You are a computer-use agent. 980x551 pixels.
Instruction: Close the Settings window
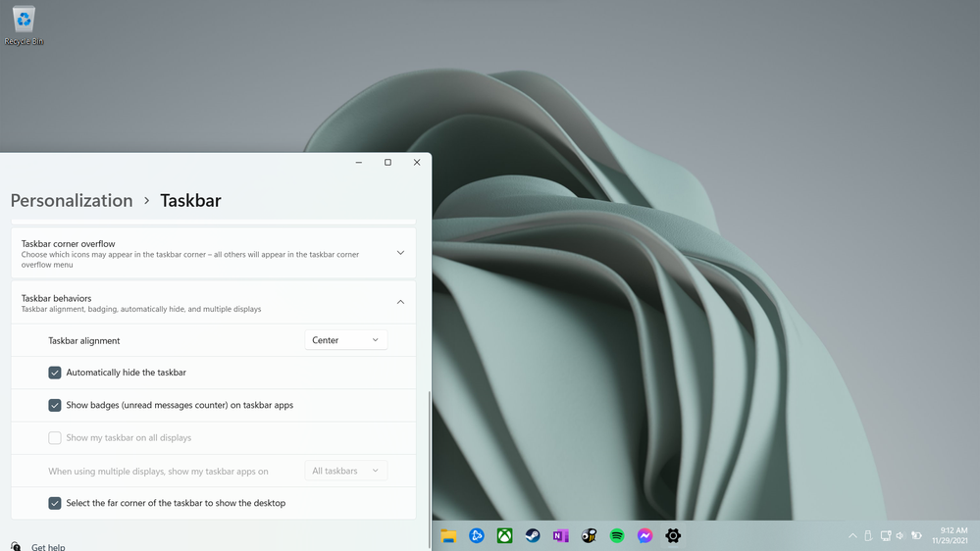tap(417, 163)
